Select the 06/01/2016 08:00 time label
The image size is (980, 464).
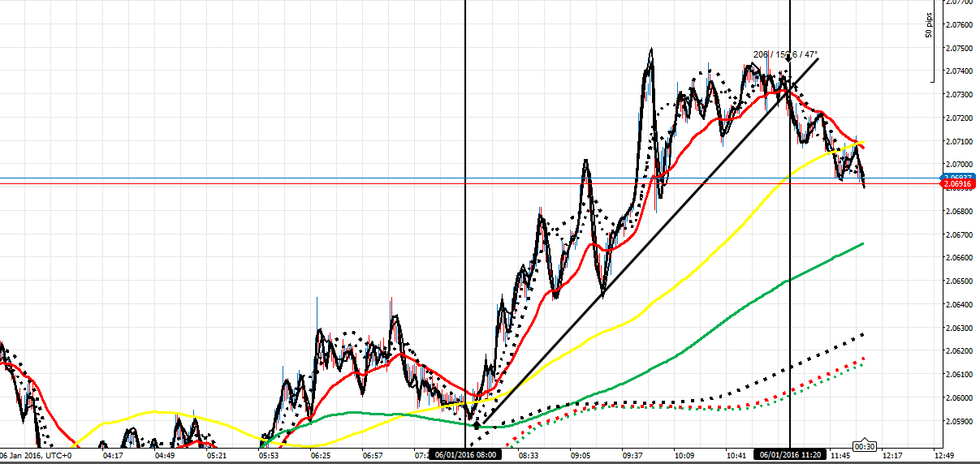(x=464, y=456)
